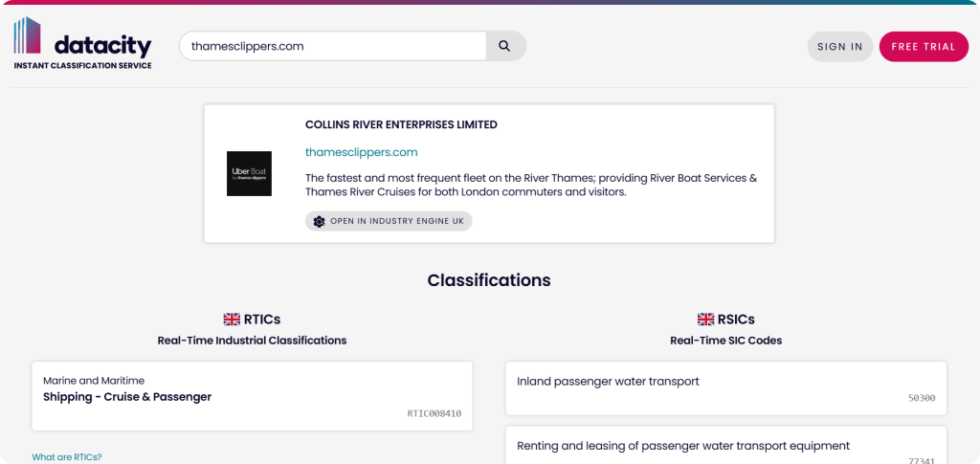
Task: Click the datacity wordmark text
Action: pyautogui.click(x=103, y=46)
